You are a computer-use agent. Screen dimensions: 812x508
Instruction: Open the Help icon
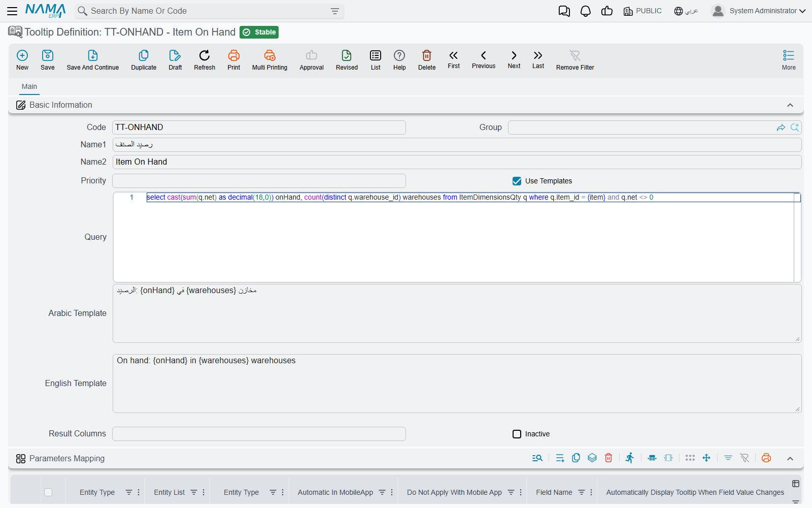click(x=399, y=55)
